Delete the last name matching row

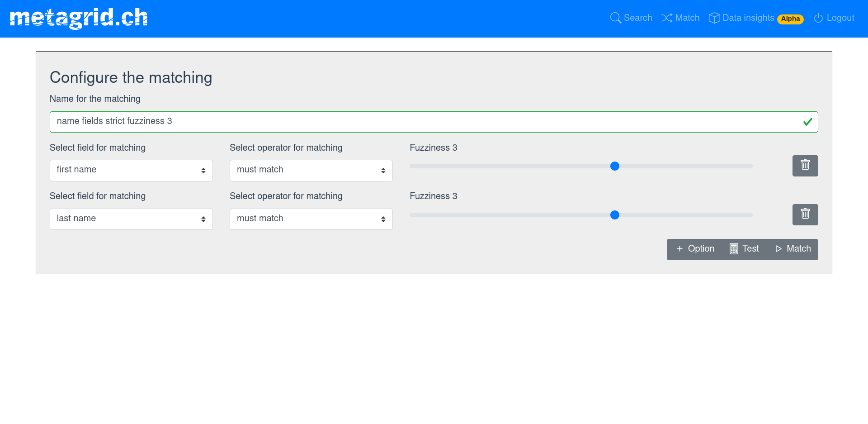[x=805, y=214]
